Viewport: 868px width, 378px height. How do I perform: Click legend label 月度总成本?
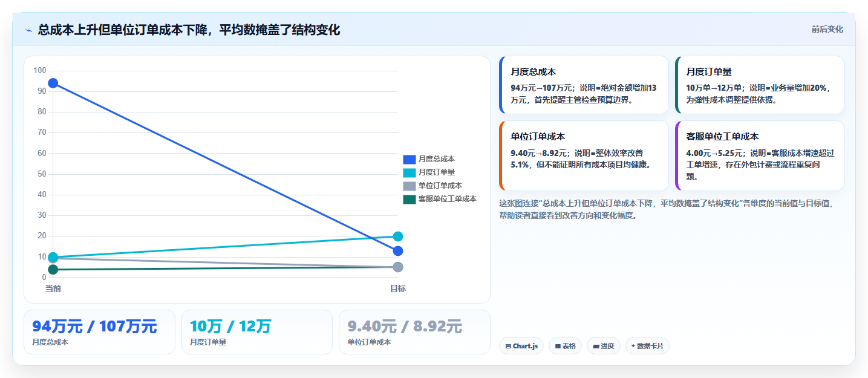click(437, 159)
